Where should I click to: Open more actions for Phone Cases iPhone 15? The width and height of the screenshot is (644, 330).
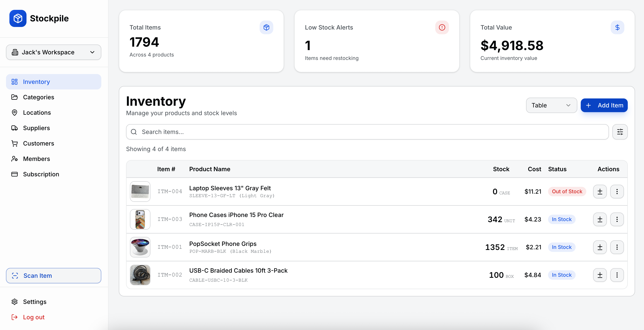(617, 219)
